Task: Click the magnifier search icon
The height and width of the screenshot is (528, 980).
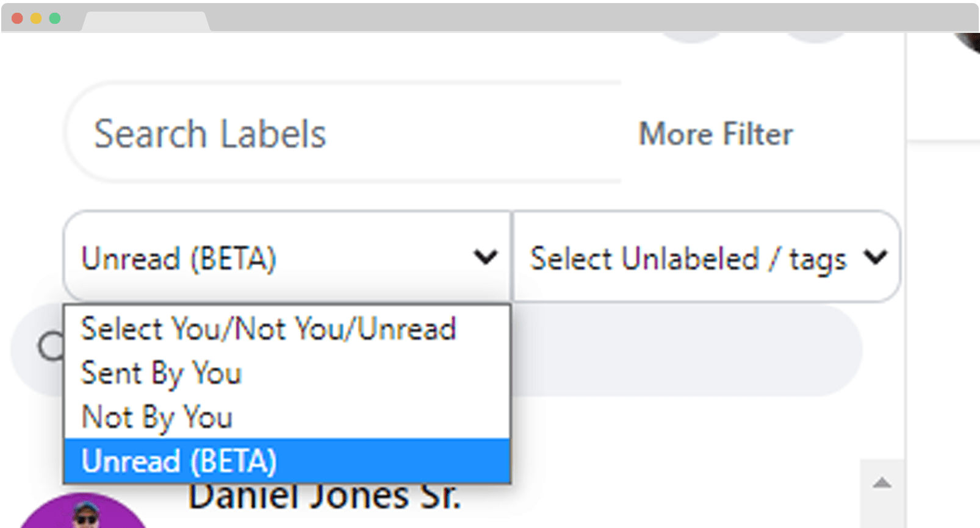Action: click(x=50, y=346)
